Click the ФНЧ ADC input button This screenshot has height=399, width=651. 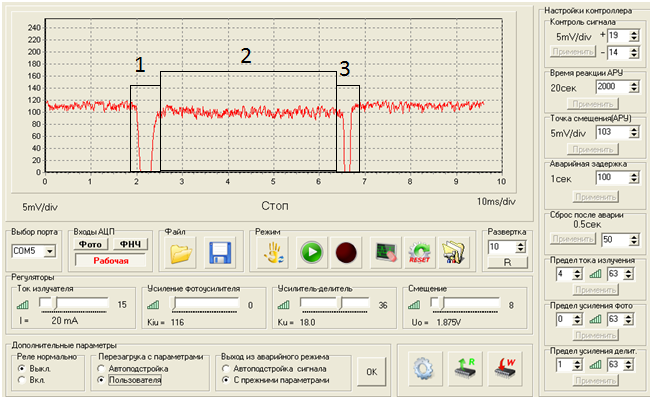coord(130,245)
